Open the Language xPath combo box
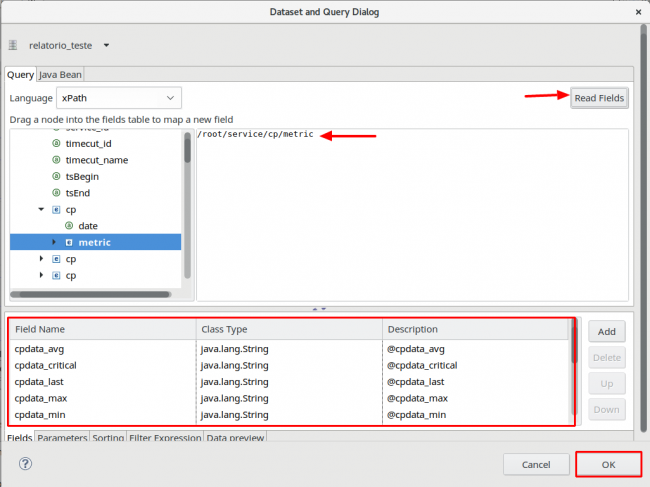 [118, 98]
